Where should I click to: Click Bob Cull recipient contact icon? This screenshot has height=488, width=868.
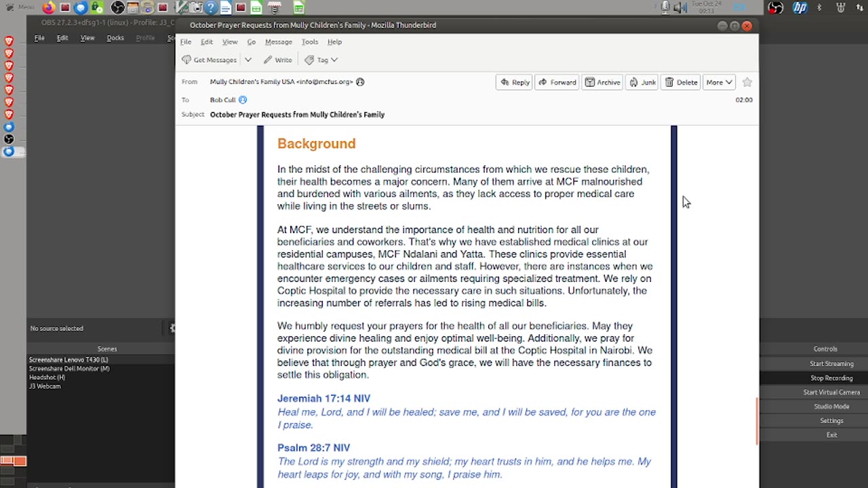pyautogui.click(x=243, y=100)
